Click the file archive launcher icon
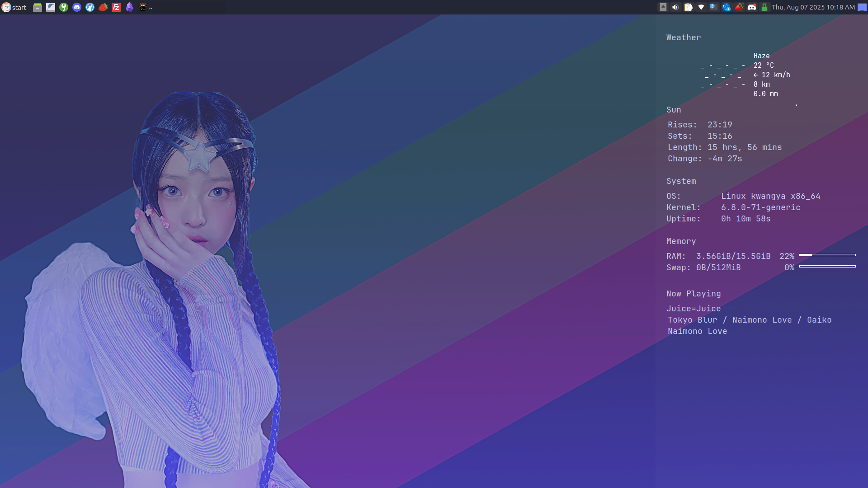 [38, 7]
